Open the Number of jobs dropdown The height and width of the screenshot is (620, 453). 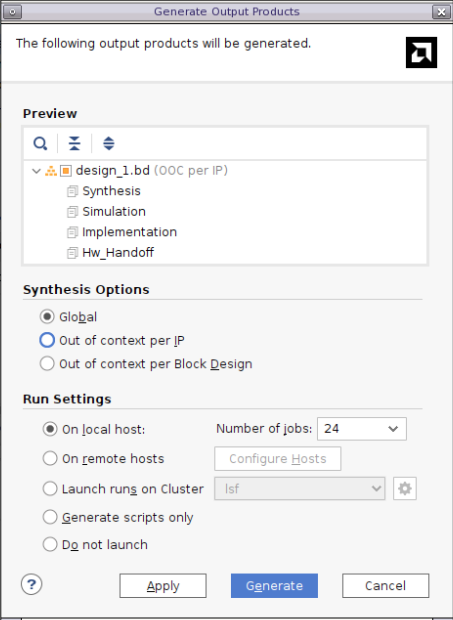pos(362,429)
